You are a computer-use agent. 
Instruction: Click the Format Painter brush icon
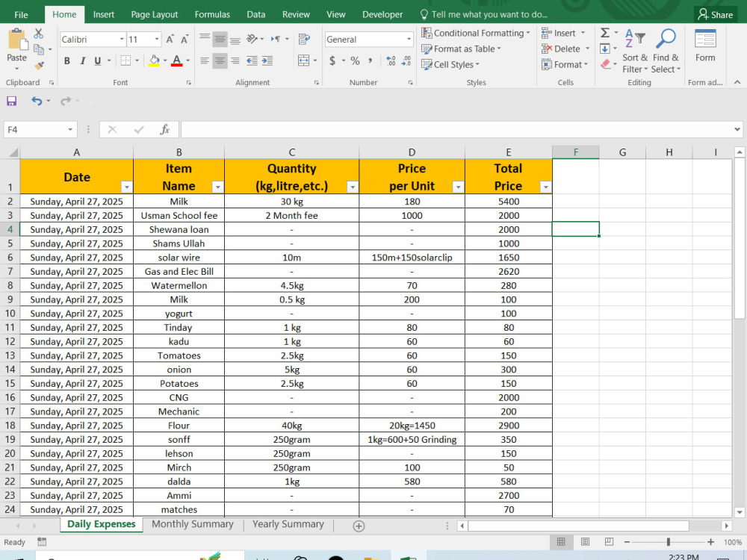(39, 65)
